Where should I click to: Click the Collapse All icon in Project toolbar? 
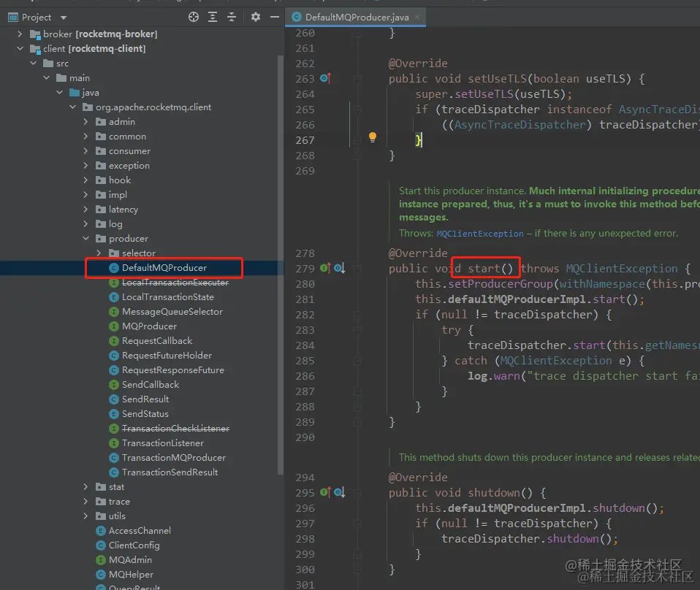pos(231,18)
